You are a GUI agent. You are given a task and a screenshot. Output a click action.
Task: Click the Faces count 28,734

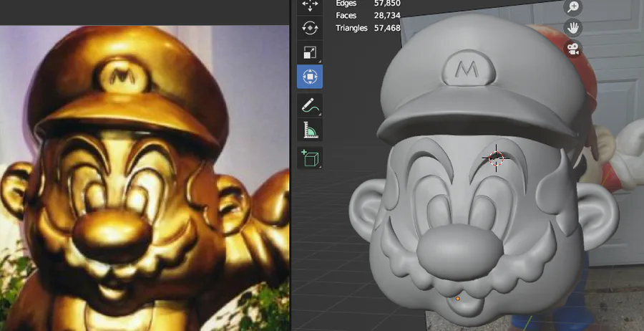pos(387,16)
